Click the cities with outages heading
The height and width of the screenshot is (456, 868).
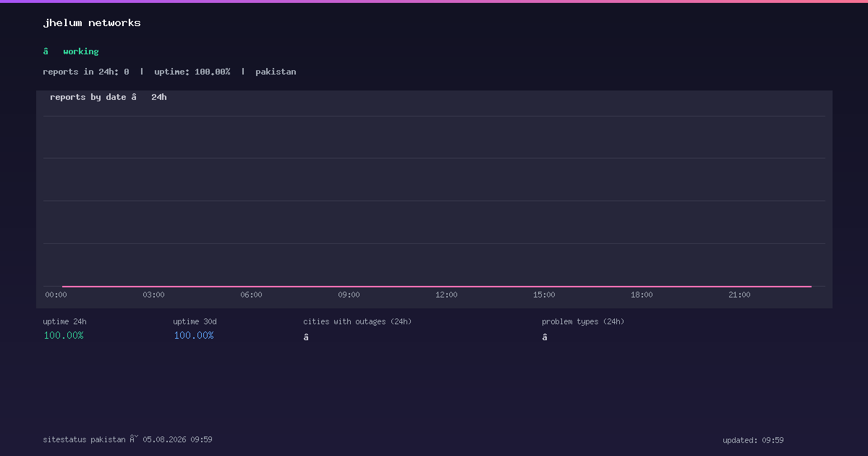[357, 321]
